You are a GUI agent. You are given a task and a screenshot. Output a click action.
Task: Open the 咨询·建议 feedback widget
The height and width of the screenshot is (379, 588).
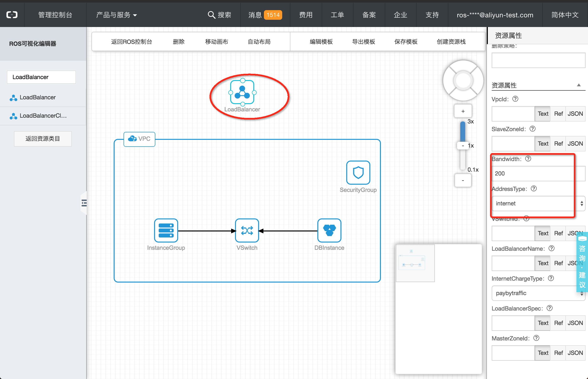coord(582,262)
